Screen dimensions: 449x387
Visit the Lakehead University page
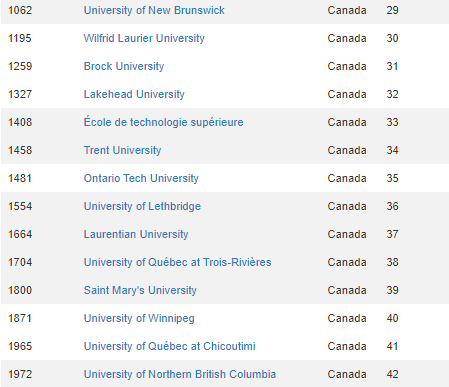pyautogui.click(x=134, y=94)
